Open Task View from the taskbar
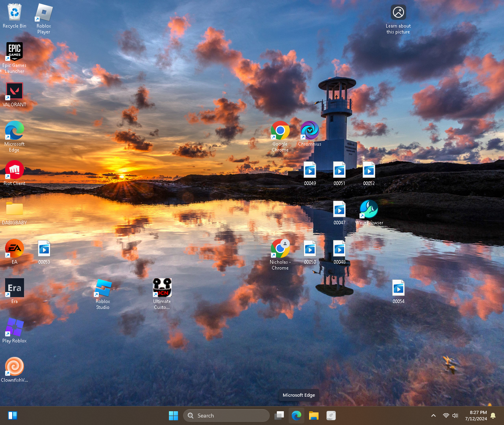 [280, 416]
